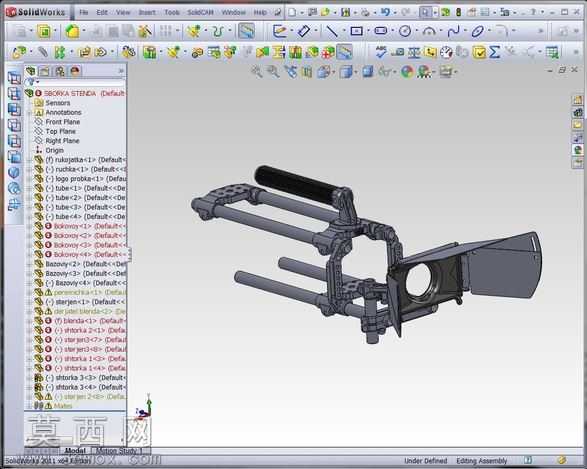
Task: Expand the Annotations node
Action: [x=29, y=112]
